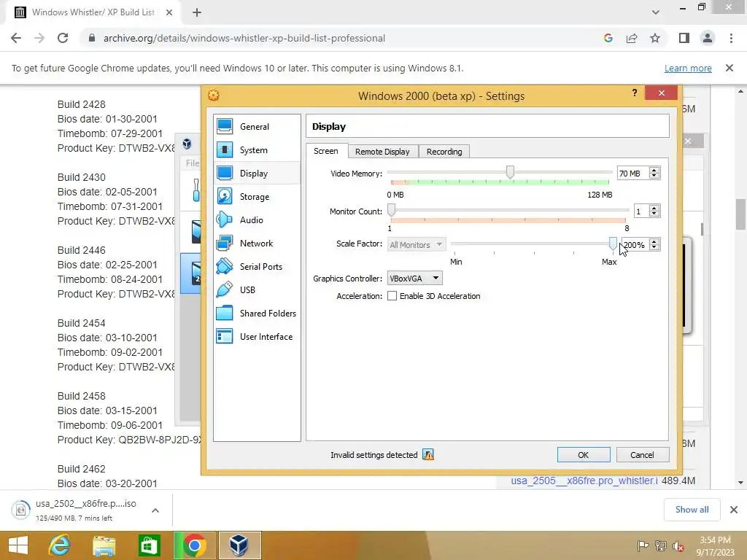This screenshot has height=560, width=747.
Task: Open USB plug icon
Action: point(225,290)
